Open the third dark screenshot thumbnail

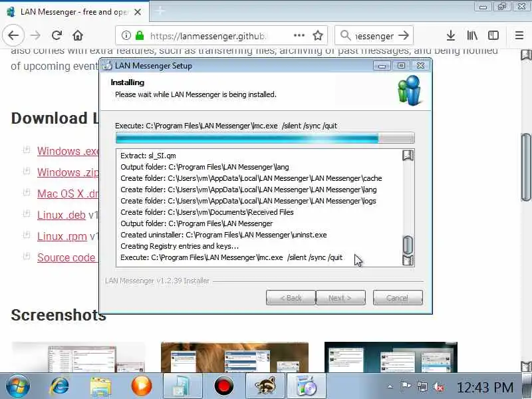tap(391, 357)
